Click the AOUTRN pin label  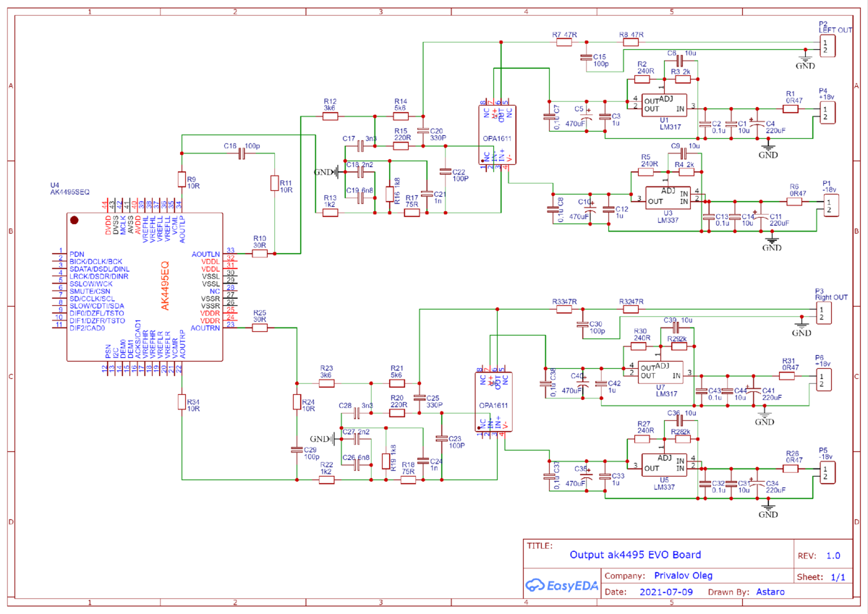click(205, 328)
